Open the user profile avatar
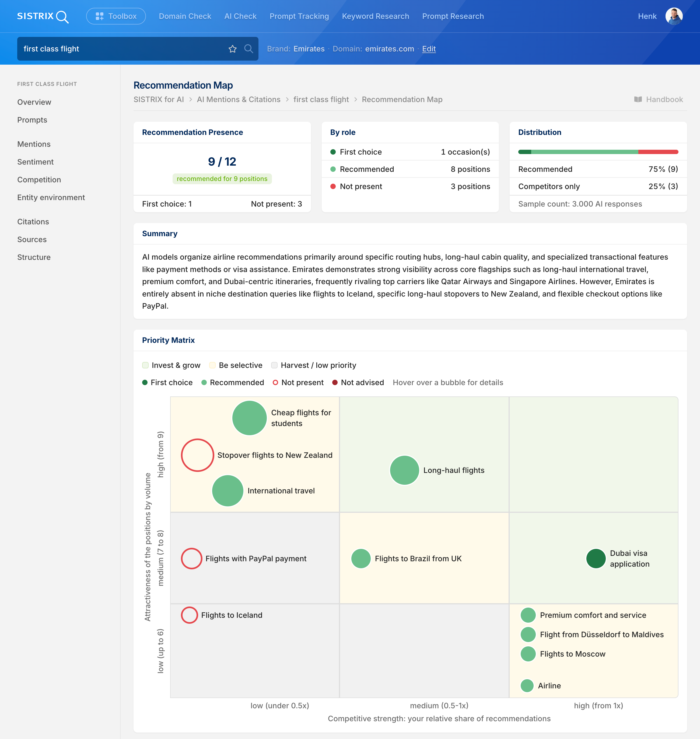This screenshot has width=700, height=739. point(674,16)
